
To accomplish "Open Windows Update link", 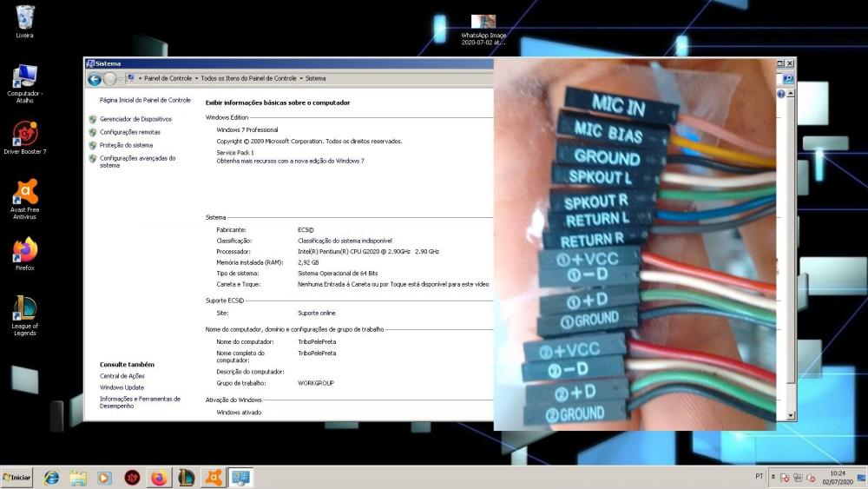I will click(122, 387).
